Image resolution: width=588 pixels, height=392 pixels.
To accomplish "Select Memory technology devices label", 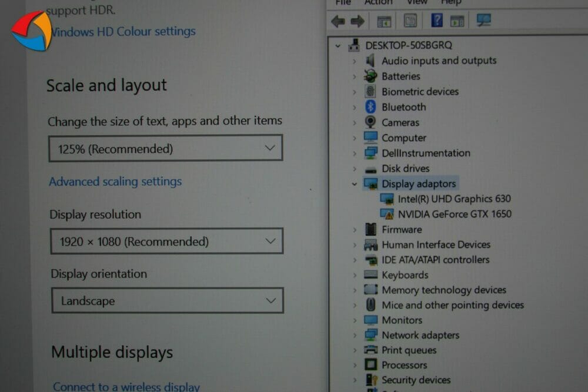I will (x=444, y=290).
